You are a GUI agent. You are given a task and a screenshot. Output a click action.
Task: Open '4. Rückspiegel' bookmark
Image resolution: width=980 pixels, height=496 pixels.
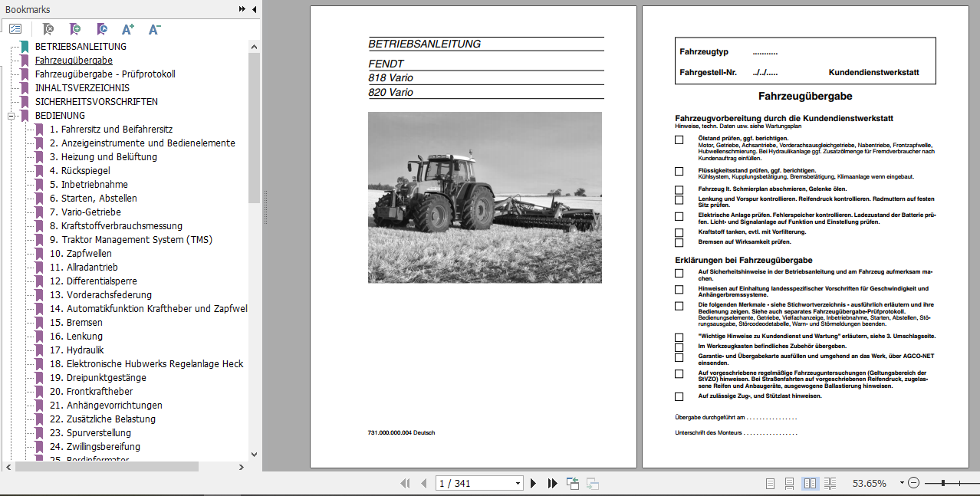tap(80, 170)
